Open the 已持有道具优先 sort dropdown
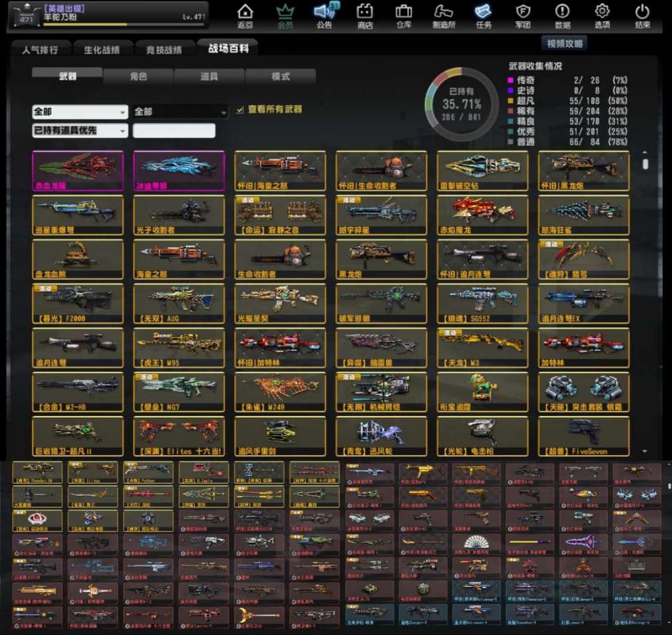This screenshot has height=635, width=672. click(80, 131)
